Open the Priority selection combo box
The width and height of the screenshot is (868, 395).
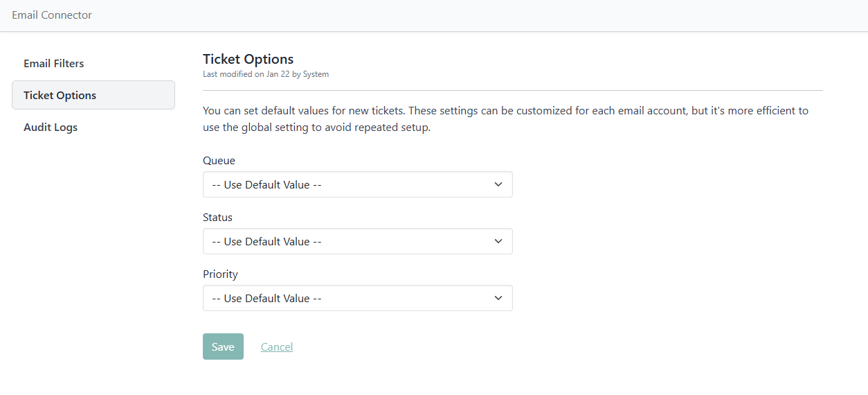357,298
